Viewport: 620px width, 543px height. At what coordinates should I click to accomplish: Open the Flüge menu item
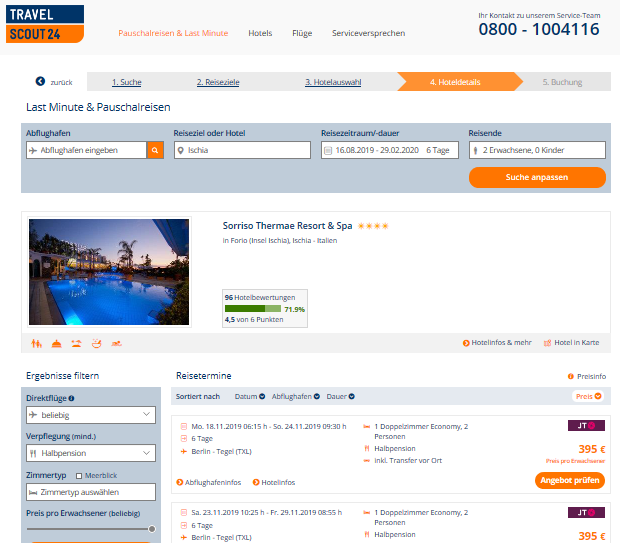[x=302, y=33]
